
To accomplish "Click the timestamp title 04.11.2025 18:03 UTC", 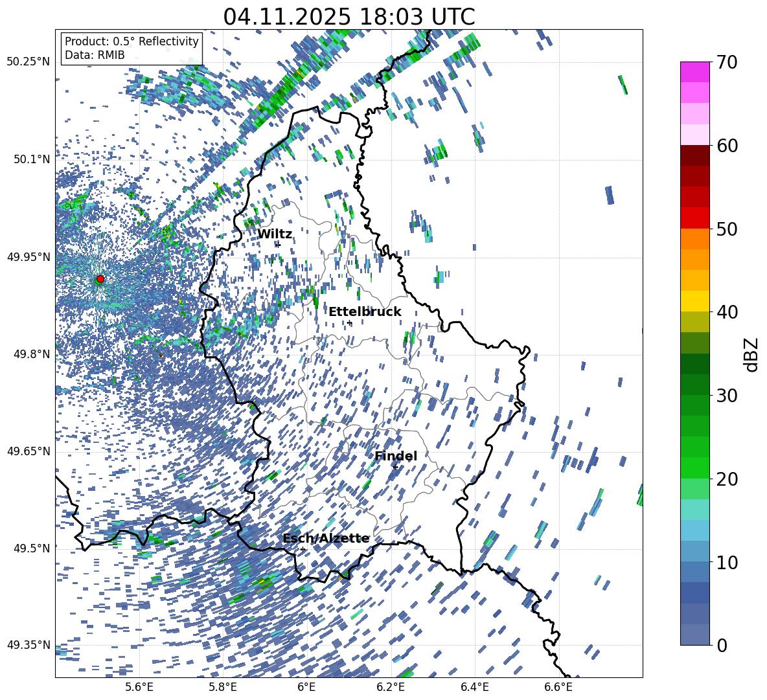I will pyautogui.click(x=349, y=17).
